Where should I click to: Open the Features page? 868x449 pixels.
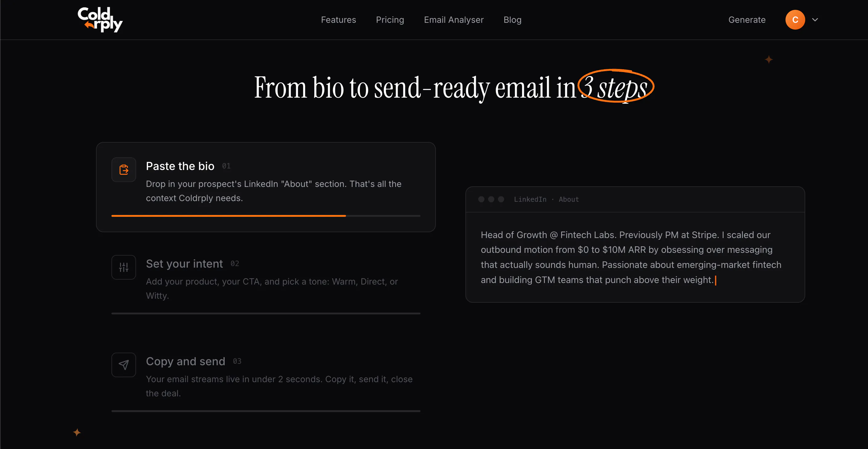click(x=338, y=20)
